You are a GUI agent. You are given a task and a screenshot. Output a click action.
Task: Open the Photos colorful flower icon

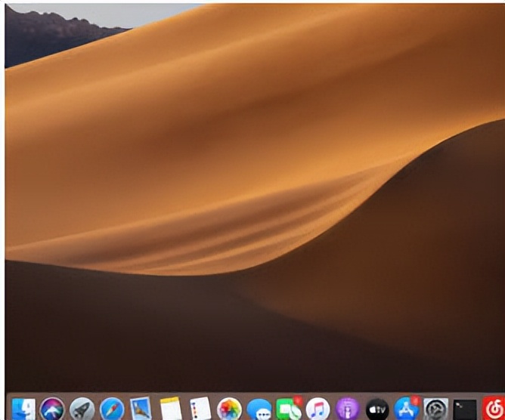point(229,409)
